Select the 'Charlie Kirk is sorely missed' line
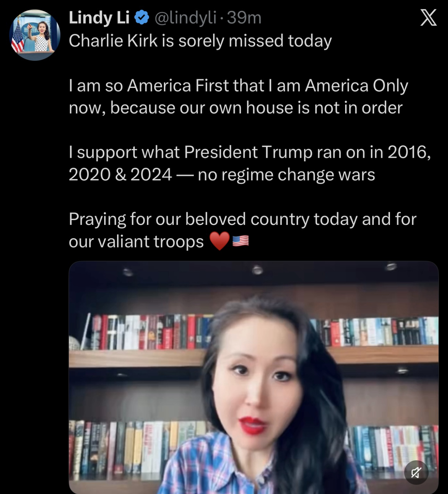The image size is (448, 494). point(200,41)
